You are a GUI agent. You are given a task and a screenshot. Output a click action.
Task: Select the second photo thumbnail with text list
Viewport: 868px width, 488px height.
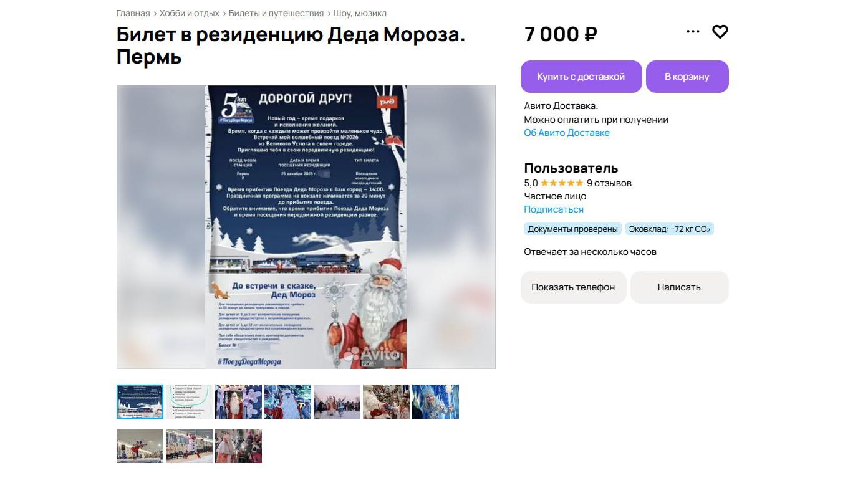pos(189,401)
